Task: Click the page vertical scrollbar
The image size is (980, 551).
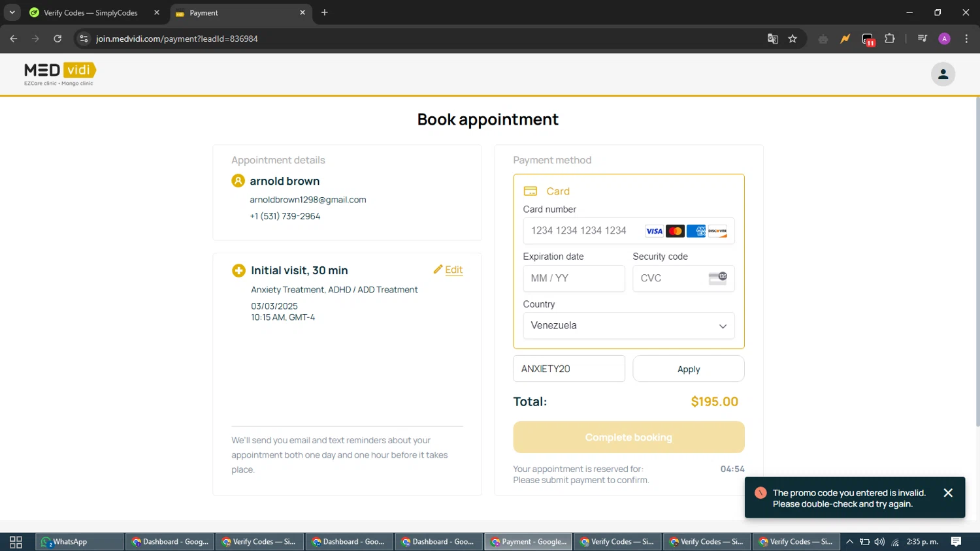Action: point(977,261)
